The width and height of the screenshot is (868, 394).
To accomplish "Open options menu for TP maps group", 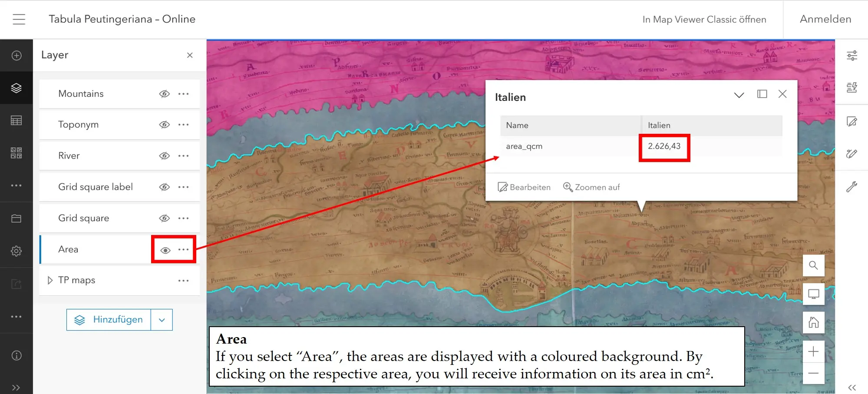I will click(x=184, y=281).
